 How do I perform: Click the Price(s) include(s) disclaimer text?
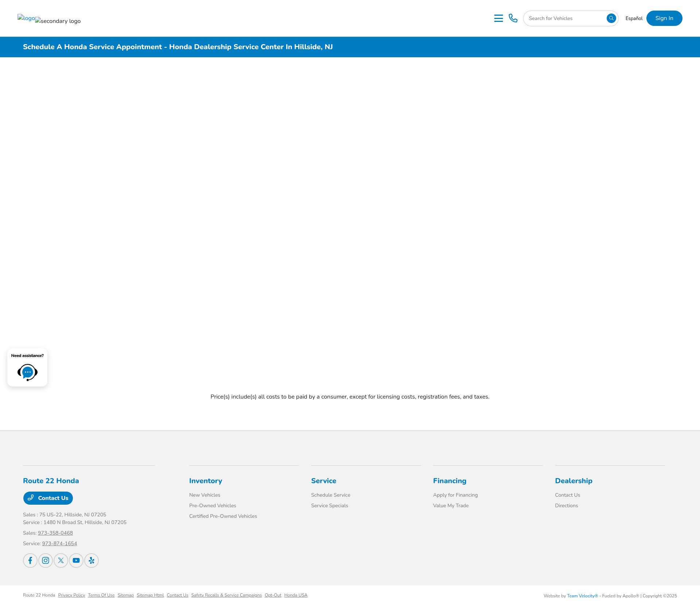[x=350, y=397]
